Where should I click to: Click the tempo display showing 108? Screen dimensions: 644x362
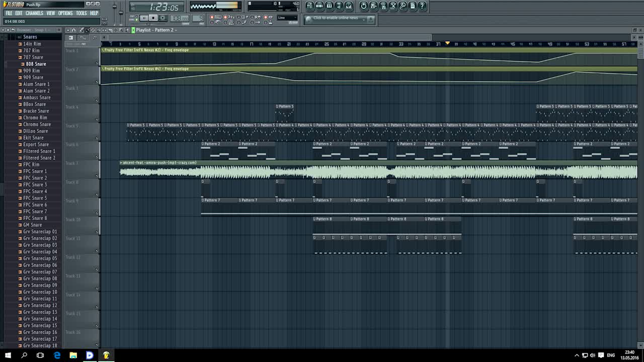[x=180, y=18]
